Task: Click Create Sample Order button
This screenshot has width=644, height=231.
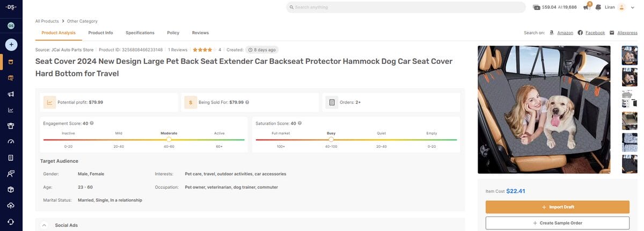Action: point(557,223)
